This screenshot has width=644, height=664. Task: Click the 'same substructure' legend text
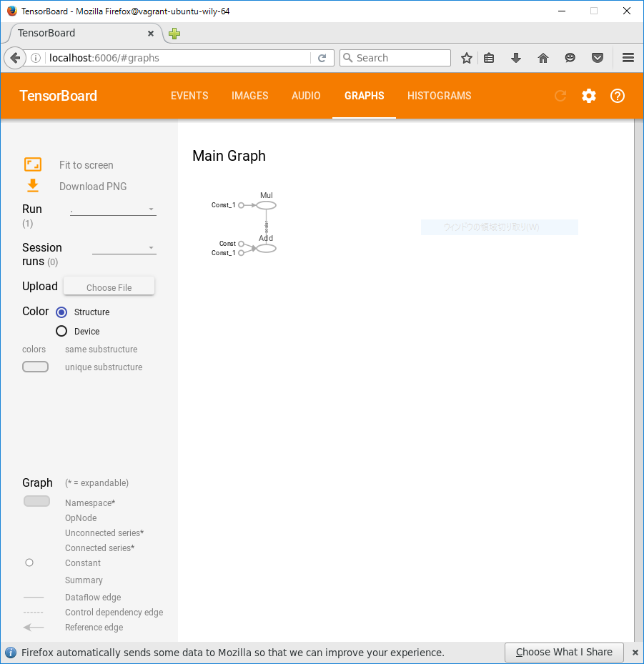tap(101, 350)
